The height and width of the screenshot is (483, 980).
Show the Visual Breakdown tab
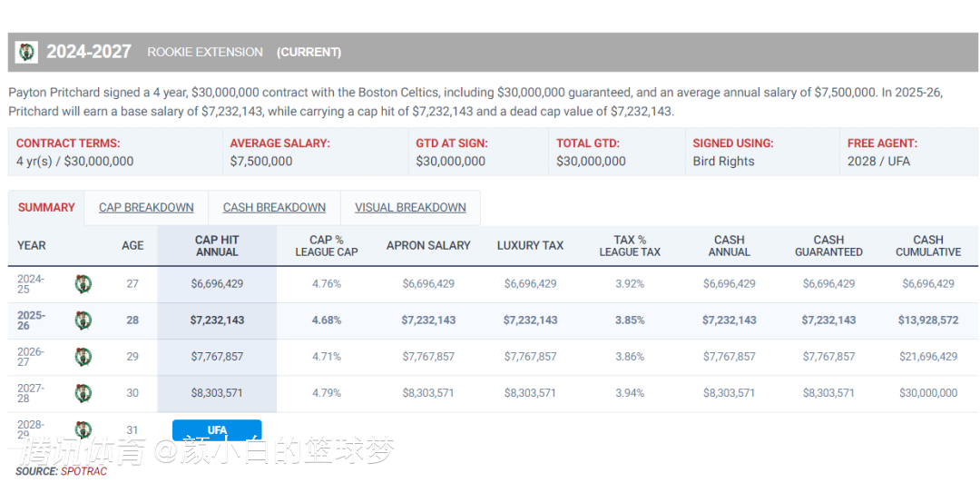410,208
